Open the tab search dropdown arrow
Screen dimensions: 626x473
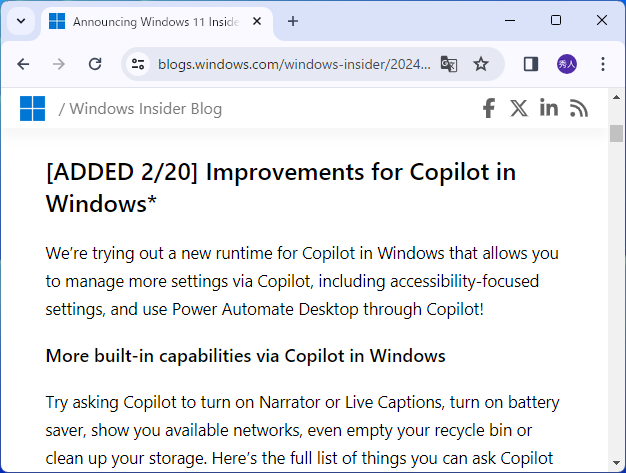(x=21, y=21)
